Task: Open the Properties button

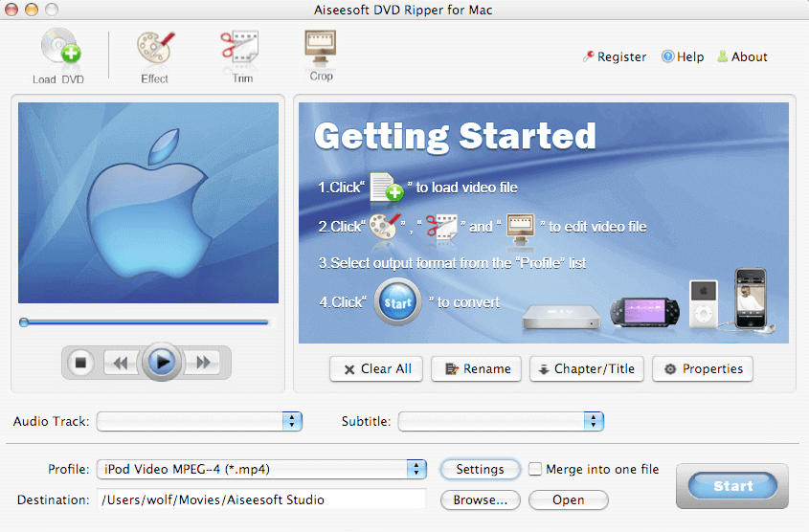Action: tap(703, 369)
